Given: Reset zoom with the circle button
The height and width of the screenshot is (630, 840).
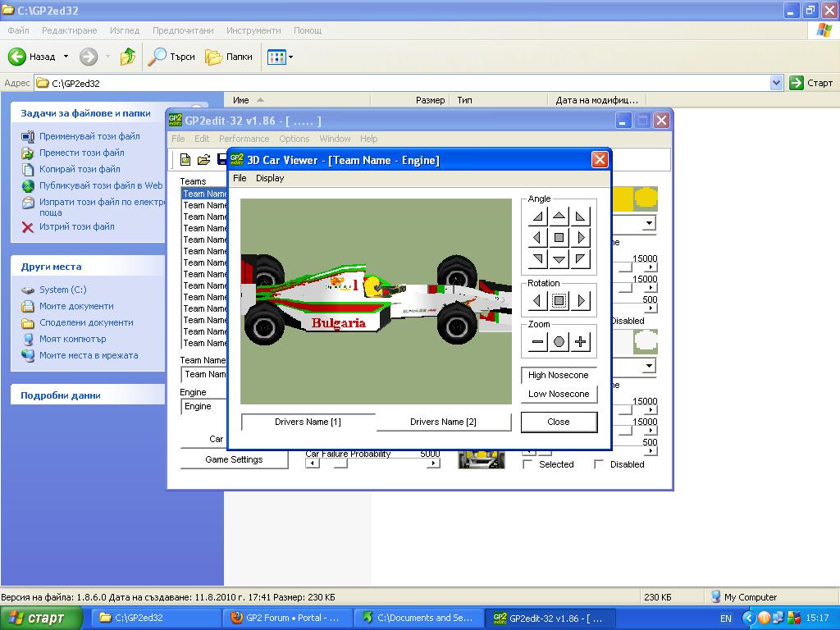Looking at the screenshot, I should (559, 342).
